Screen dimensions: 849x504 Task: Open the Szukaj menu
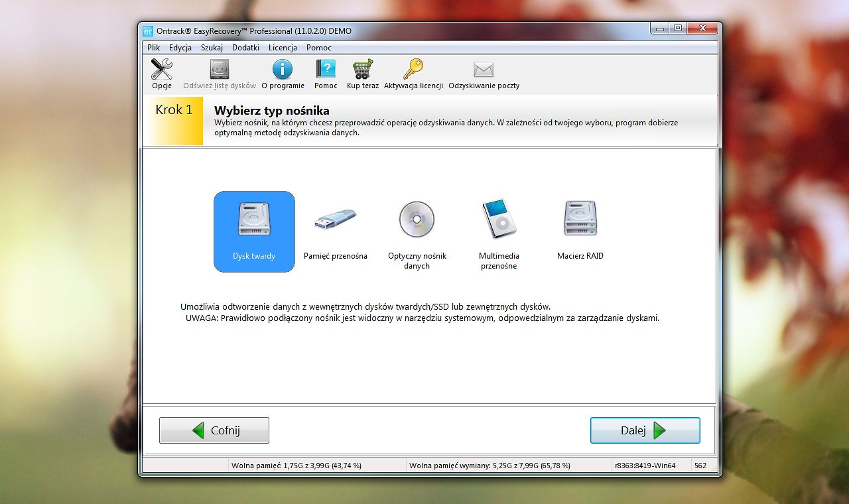[212, 48]
